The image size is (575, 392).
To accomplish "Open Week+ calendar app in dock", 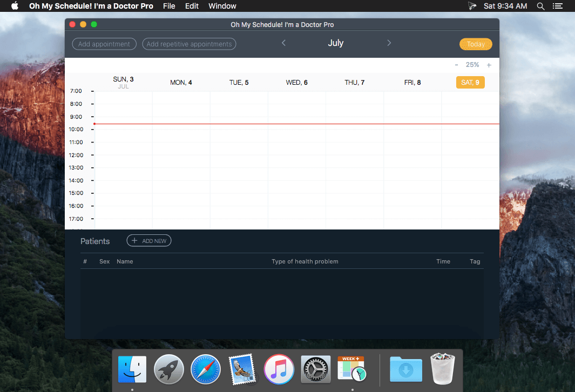I will tap(351, 369).
